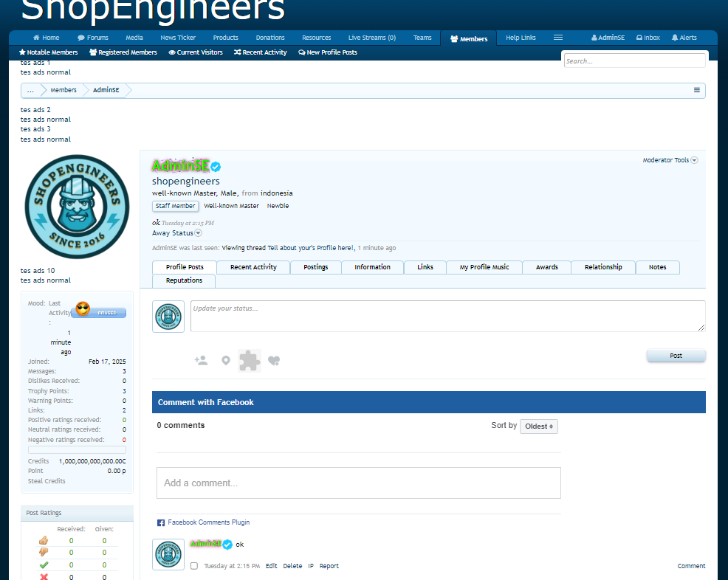The width and height of the screenshot is (728, 580).
Task: Click the add-person icon under status box
Action: (x=201, y=361)
